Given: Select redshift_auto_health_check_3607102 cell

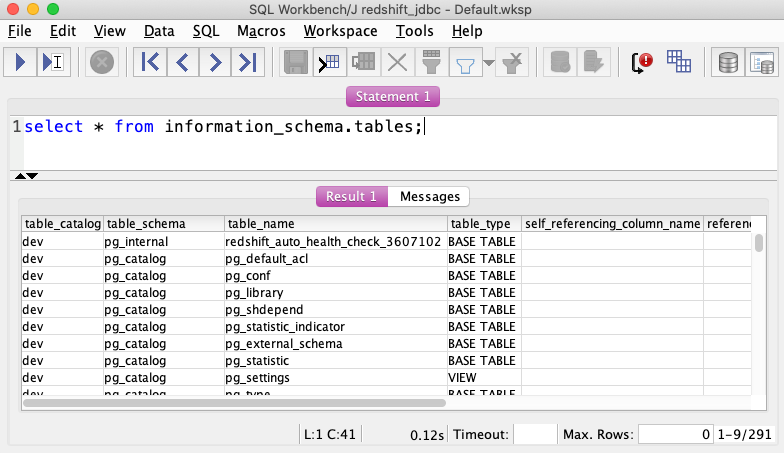Looking at the screenshot, I should [x=336, y=242].
